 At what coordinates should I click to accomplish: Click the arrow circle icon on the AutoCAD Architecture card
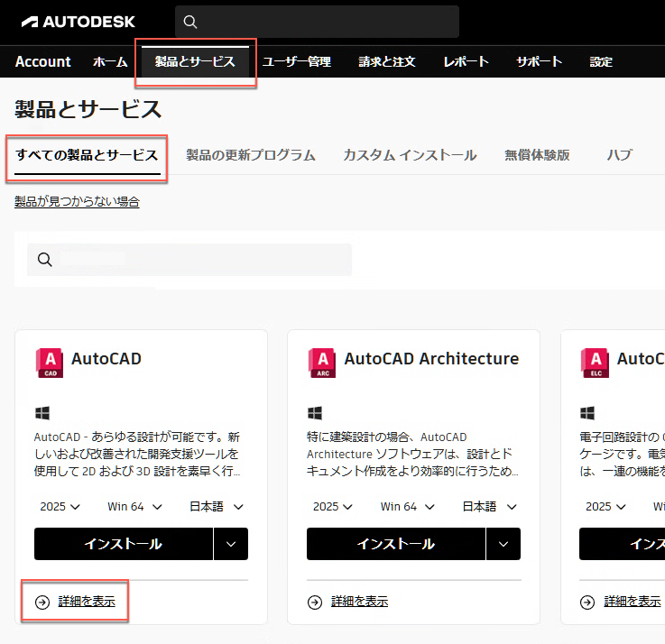click(x=315, y=602)
